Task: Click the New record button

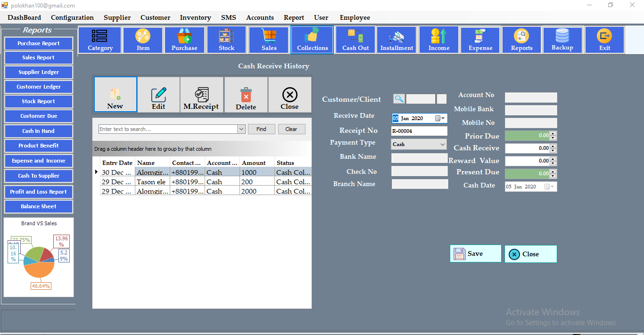Action: pyautogui.click(x=116, y=94)
